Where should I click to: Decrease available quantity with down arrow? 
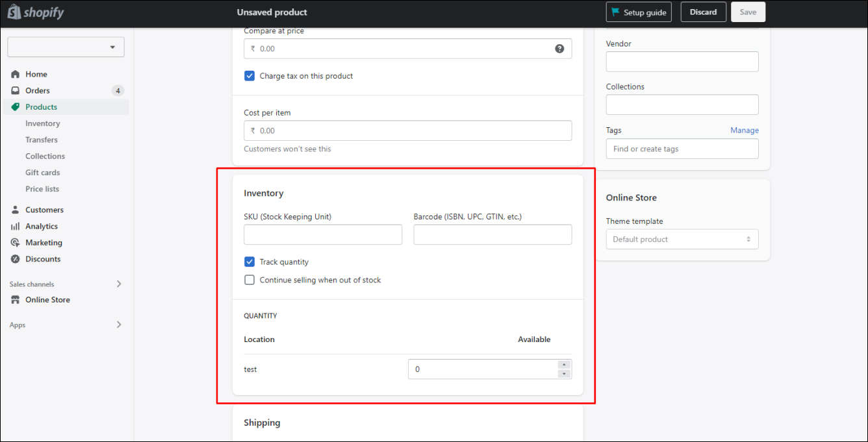[x=564, y=374]
